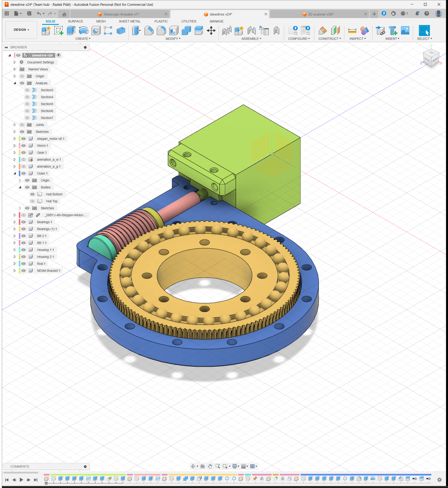Switch to the SHEET METAL tab
448x488 pixels.
click(x=130, y=21)
